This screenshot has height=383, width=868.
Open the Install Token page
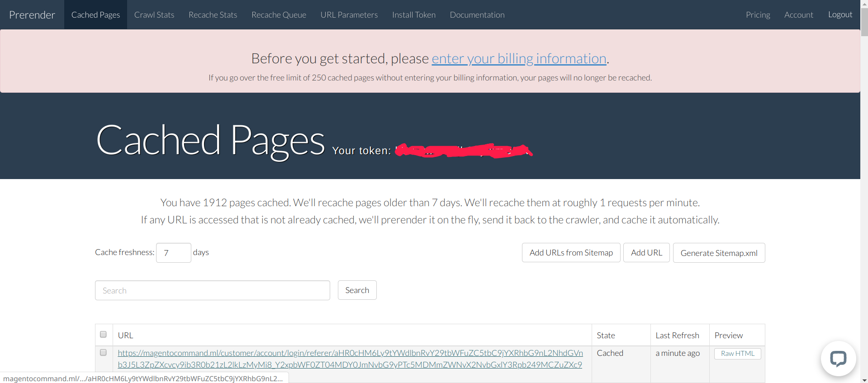pos(413,15)
